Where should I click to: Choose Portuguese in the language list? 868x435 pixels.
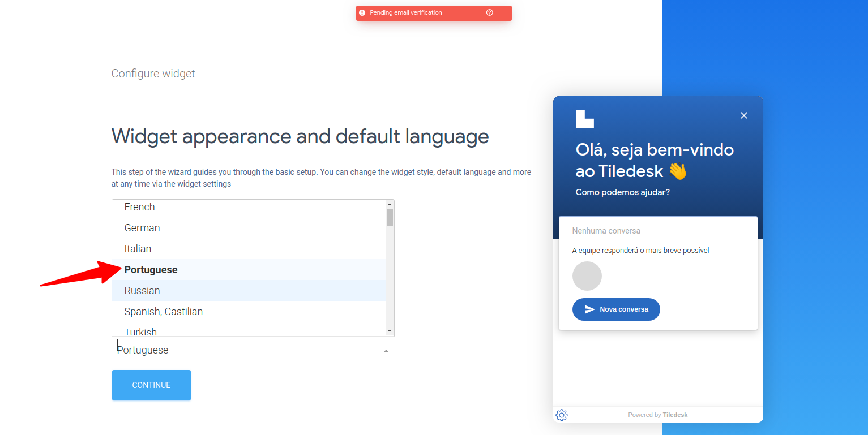[249, 270]
